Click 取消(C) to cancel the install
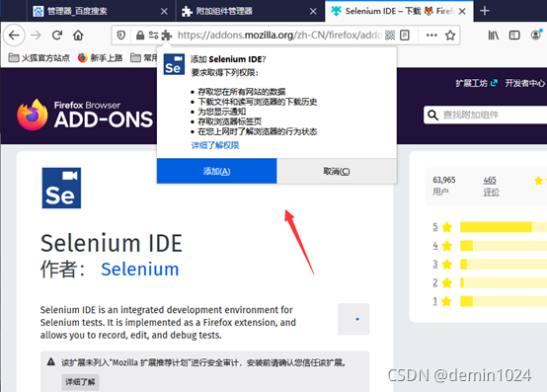The image size is (547, 392). pos(337,171)
